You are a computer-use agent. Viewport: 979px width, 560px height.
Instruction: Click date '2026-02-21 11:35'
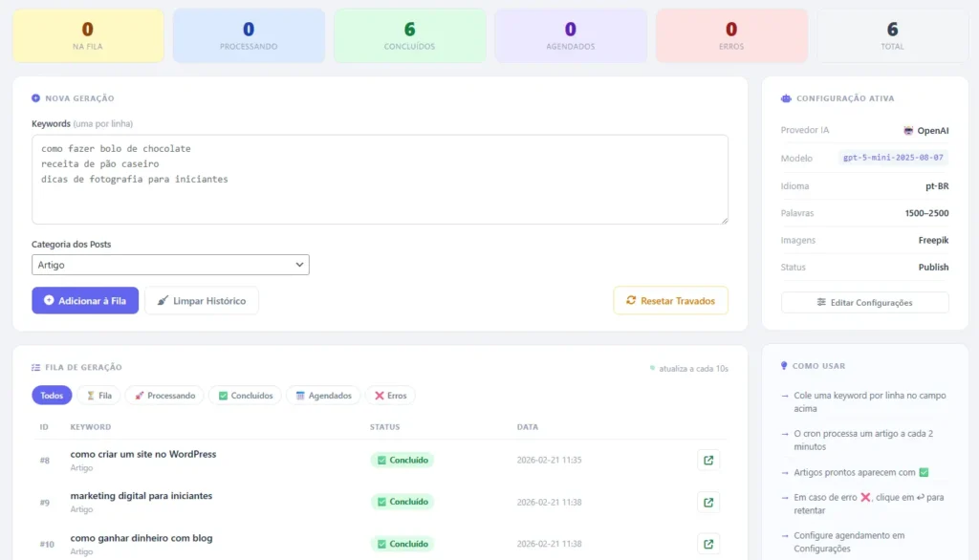point(549,460)
